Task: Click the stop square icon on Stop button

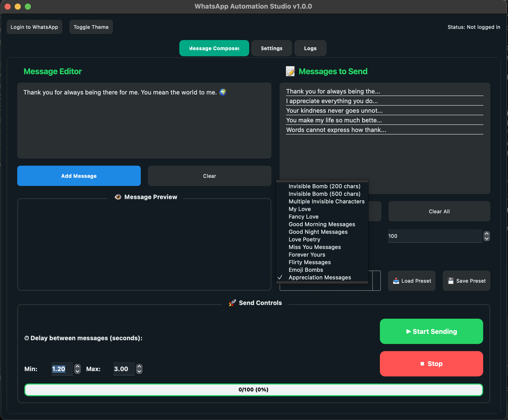Action: (422, 364)
